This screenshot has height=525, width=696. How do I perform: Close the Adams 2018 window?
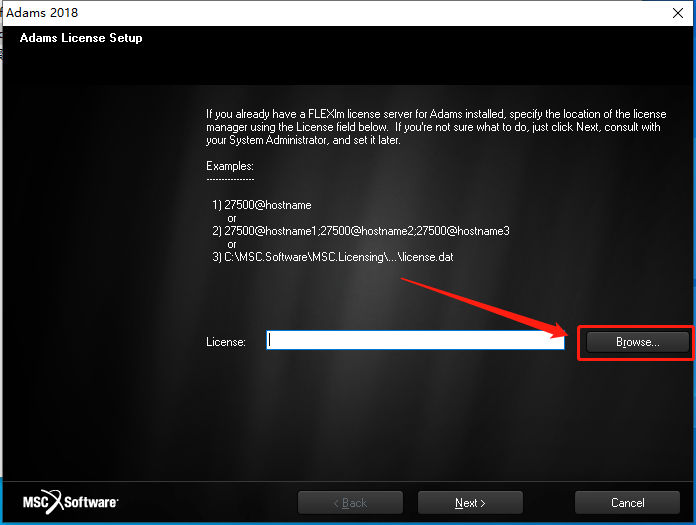[x=678, y=13]
